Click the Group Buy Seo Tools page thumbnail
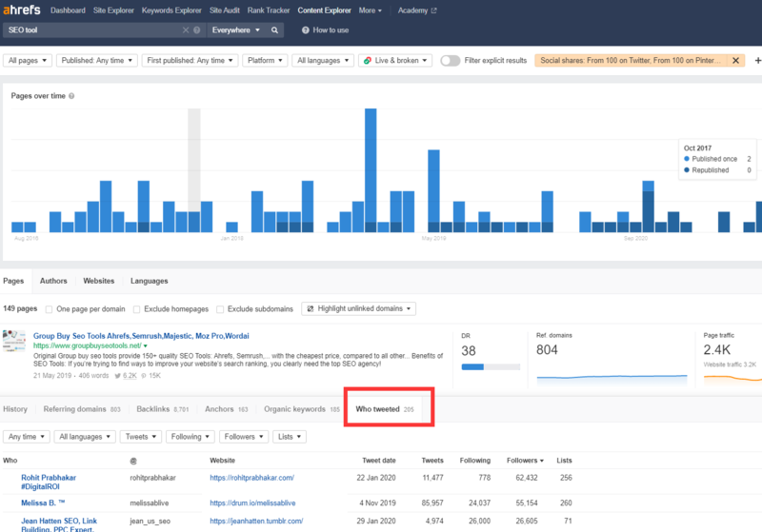762x532 pixels. [x=14, y=341]
